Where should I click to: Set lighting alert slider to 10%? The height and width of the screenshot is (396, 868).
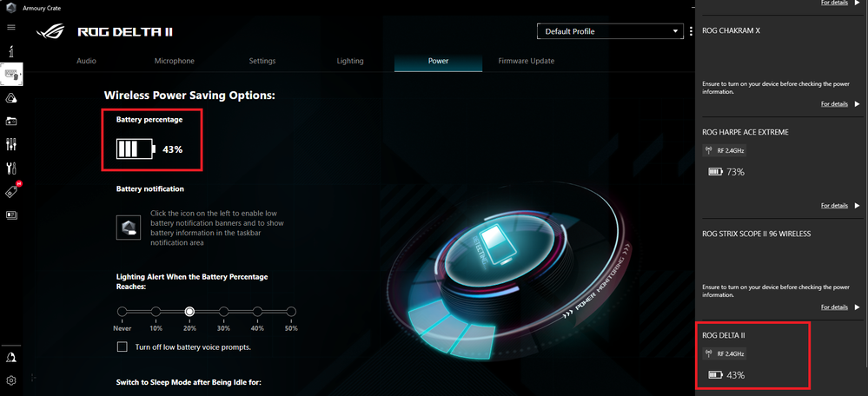coord(156,312)
